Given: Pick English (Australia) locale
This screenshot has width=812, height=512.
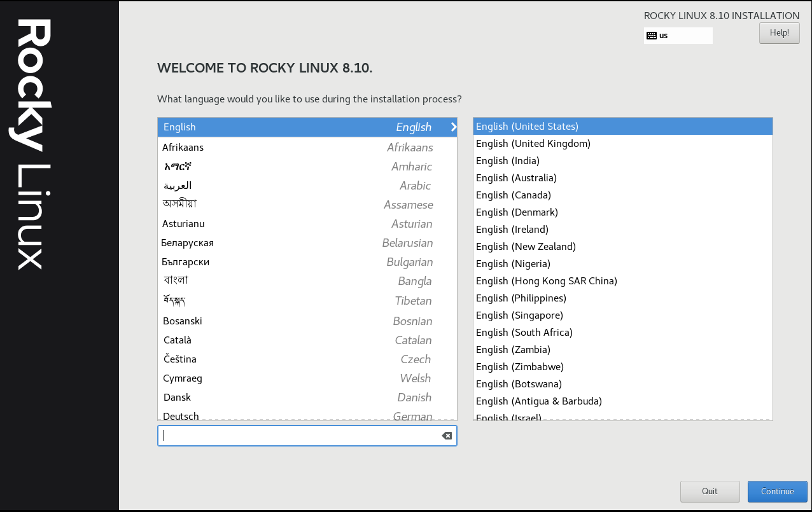Looking at the screenshot, I should [623, 177].
